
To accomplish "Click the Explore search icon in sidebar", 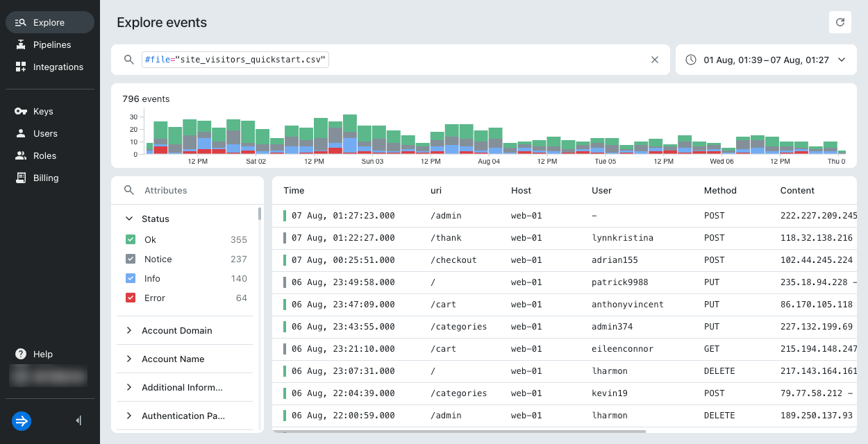I will coord(20,22).
